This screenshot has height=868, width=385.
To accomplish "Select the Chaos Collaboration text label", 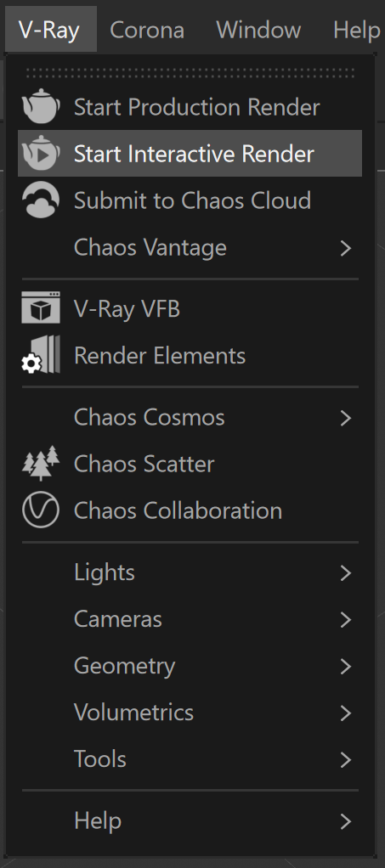I will [178, 510].
